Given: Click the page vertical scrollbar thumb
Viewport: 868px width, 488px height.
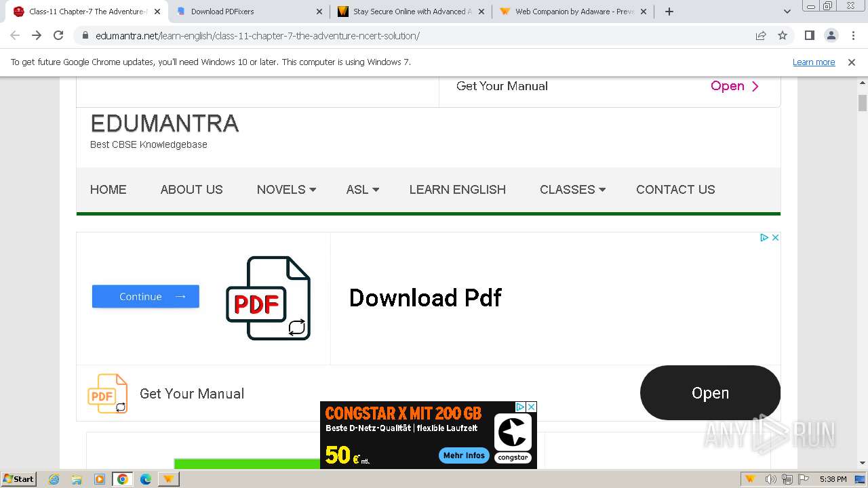Looking at the screenshot, I should pyautogui.click(x=863, y=102).
